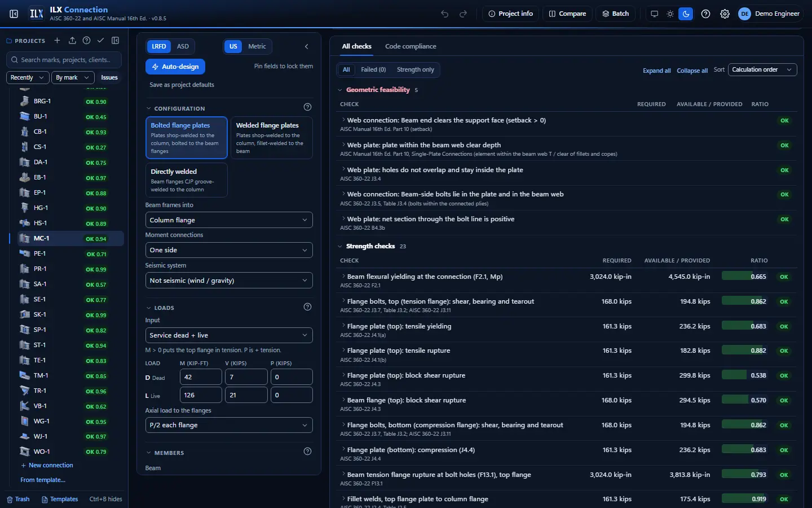The height and width of the screenshot is (508, 812).
Task: Open Project info
Action: tap(510, 14)
